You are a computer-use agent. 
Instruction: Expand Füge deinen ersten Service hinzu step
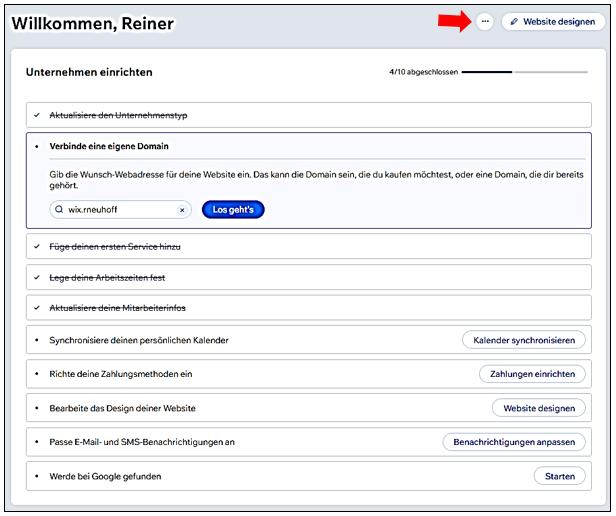115,246
